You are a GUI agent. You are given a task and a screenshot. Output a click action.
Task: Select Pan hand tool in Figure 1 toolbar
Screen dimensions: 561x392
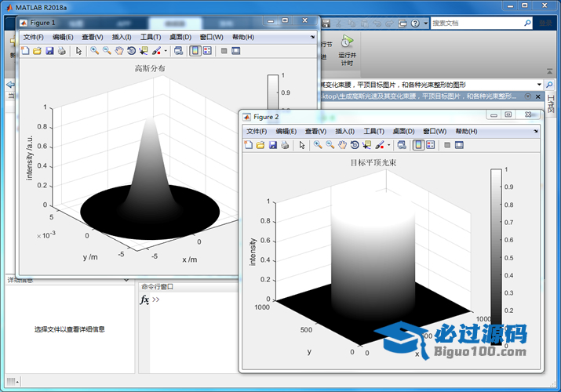(118, 51)
